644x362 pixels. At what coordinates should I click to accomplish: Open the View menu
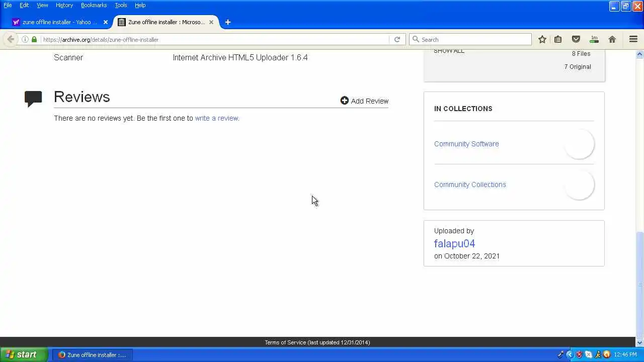pyautogui.click(x=42, y=5)
